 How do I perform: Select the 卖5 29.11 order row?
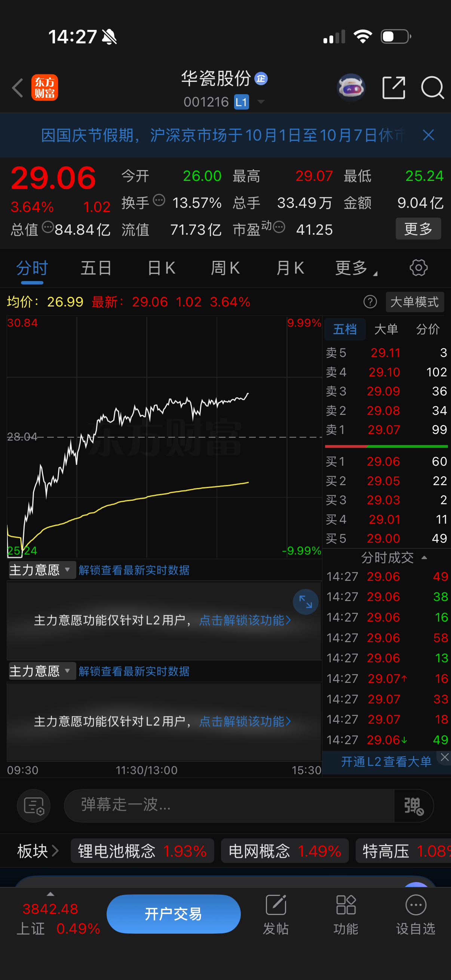click(386, 353)
